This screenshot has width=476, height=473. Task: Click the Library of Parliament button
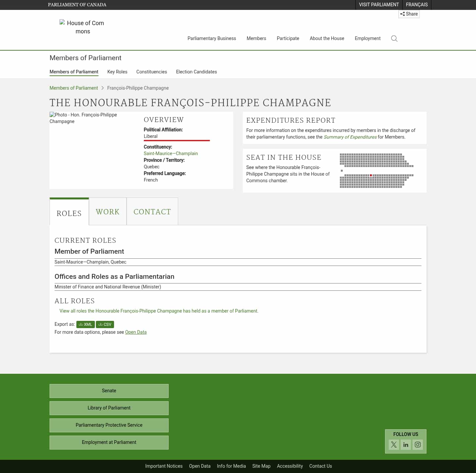109,408
